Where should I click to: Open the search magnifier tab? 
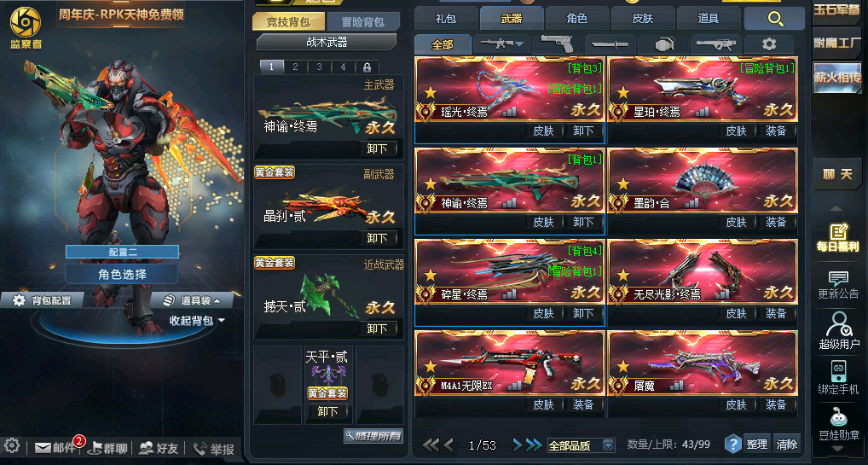[774, 19]
